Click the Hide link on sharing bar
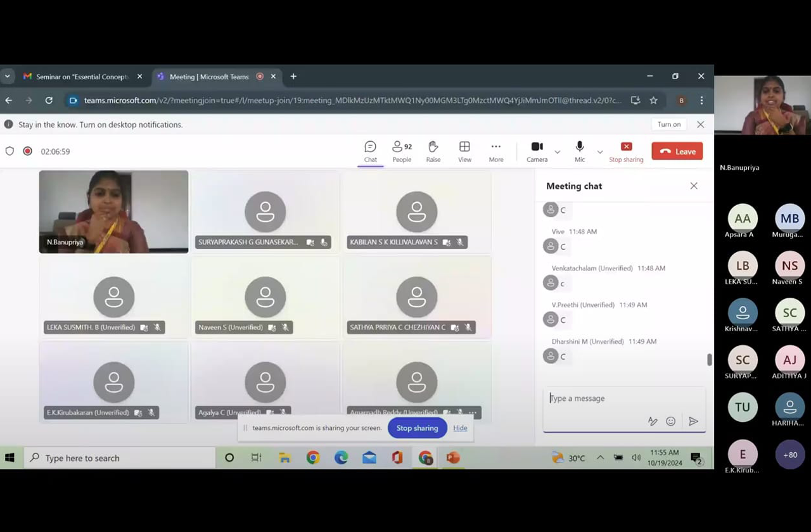 click(x=460, y=428)
